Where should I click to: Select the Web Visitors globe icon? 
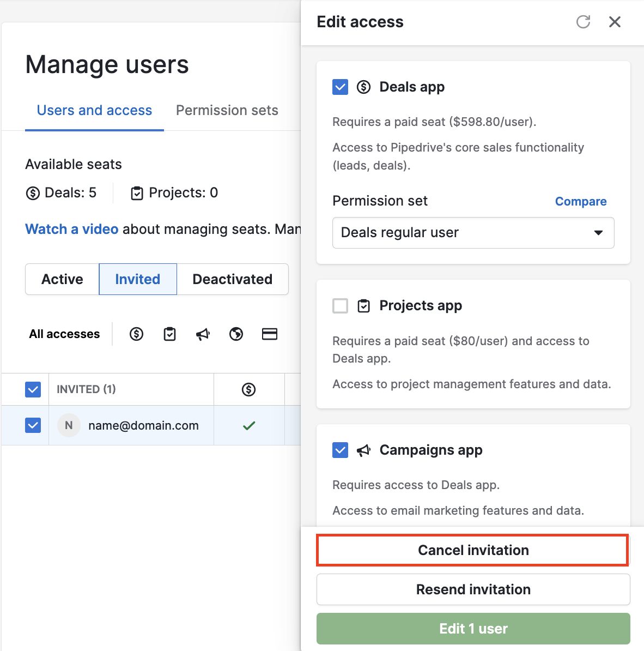236,334
